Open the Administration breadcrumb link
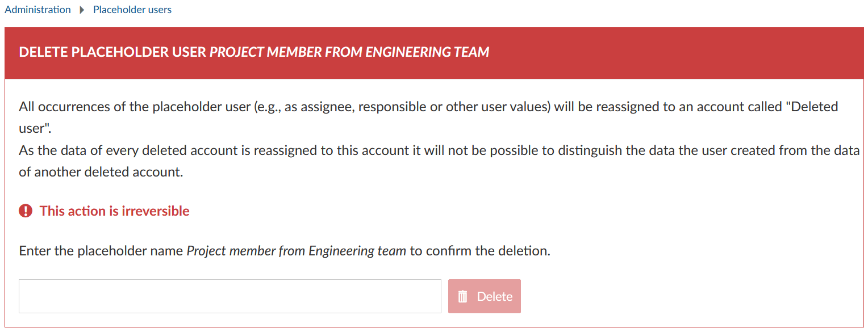The width and height of the screenshot is (868, 332). pyautogui.click(x=37, y=9)
